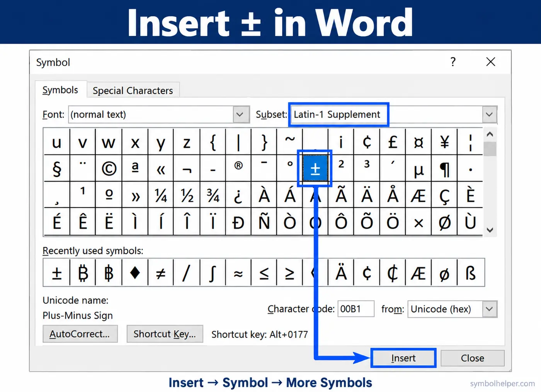The width and height of the screenshot is (541, 392).
Task: Click into the Character code field
Action: pyautogui.click(x=356, y=309)
